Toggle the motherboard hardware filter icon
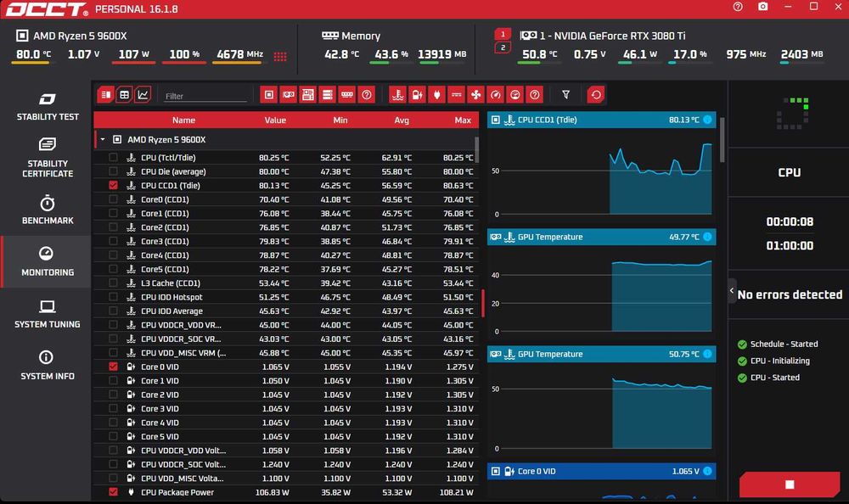This screenshot has height=504, width=849. point(308,95)
